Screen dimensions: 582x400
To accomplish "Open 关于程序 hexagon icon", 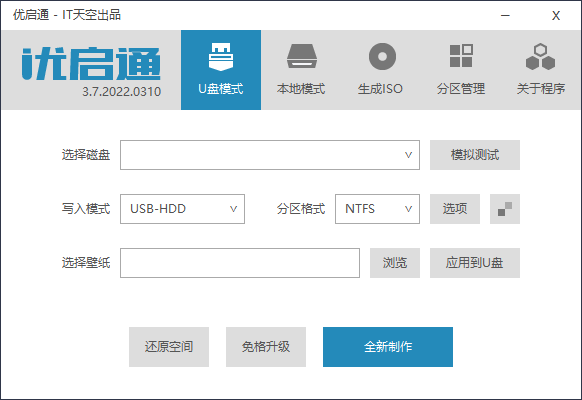I will click(540, 56).
